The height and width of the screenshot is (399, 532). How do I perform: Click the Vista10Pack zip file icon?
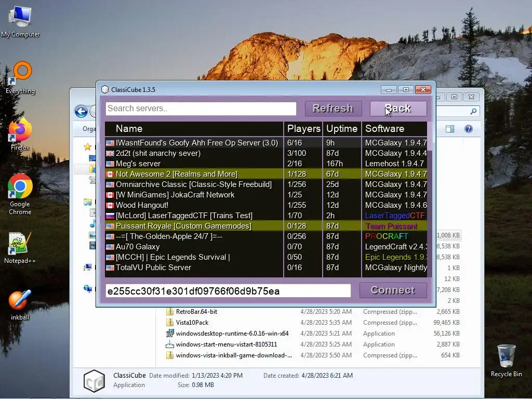click(x=170, y=322)
